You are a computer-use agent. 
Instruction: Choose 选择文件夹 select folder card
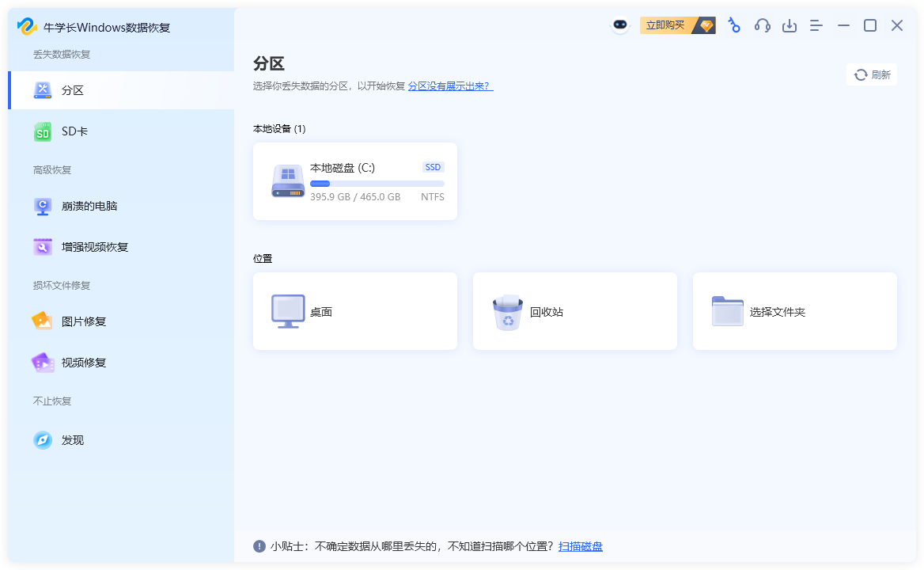pyautogui.click(x=794, y=311)
